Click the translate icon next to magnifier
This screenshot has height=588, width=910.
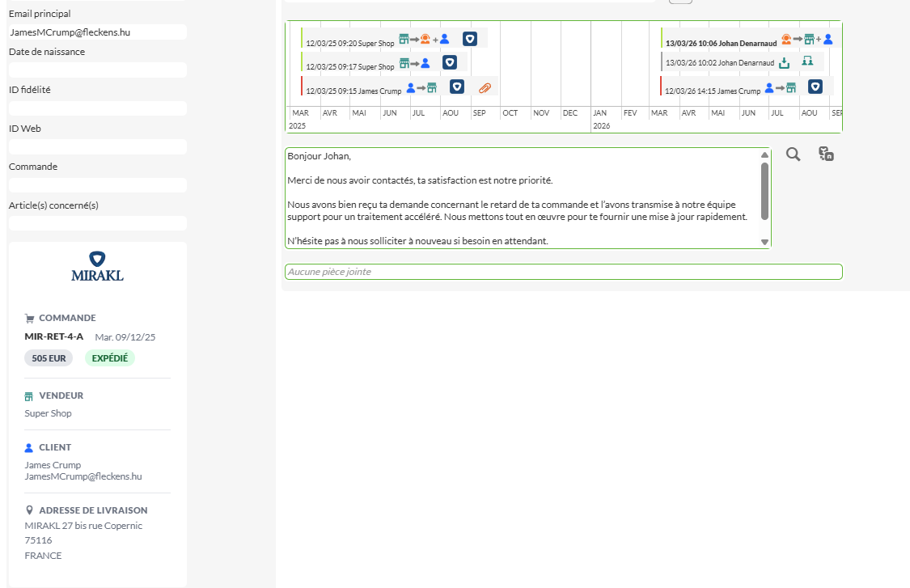point(826,154)
